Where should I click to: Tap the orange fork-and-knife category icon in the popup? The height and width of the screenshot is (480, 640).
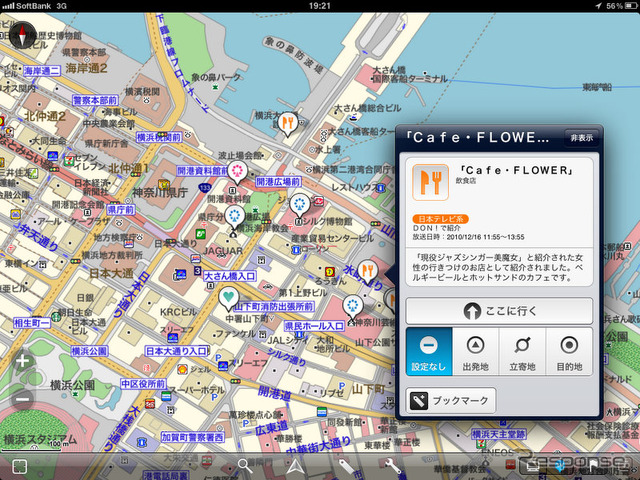[x=430, y=182]
